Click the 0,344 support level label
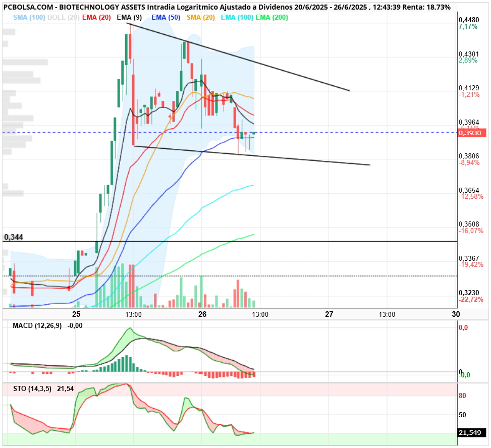The width and height of the screenshot is (491, 448). tap(14, 237)
